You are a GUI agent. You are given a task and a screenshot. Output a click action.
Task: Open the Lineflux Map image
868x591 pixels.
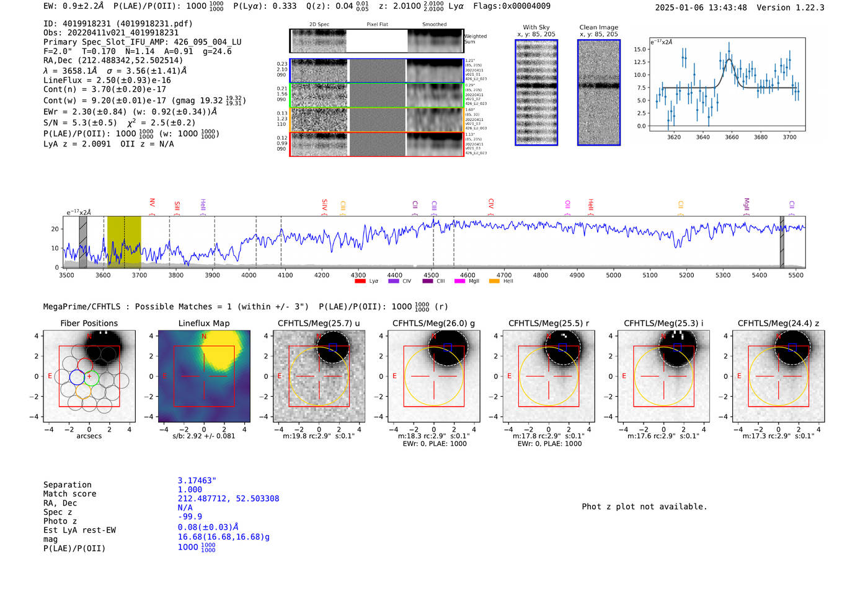(x=204, y=376)
